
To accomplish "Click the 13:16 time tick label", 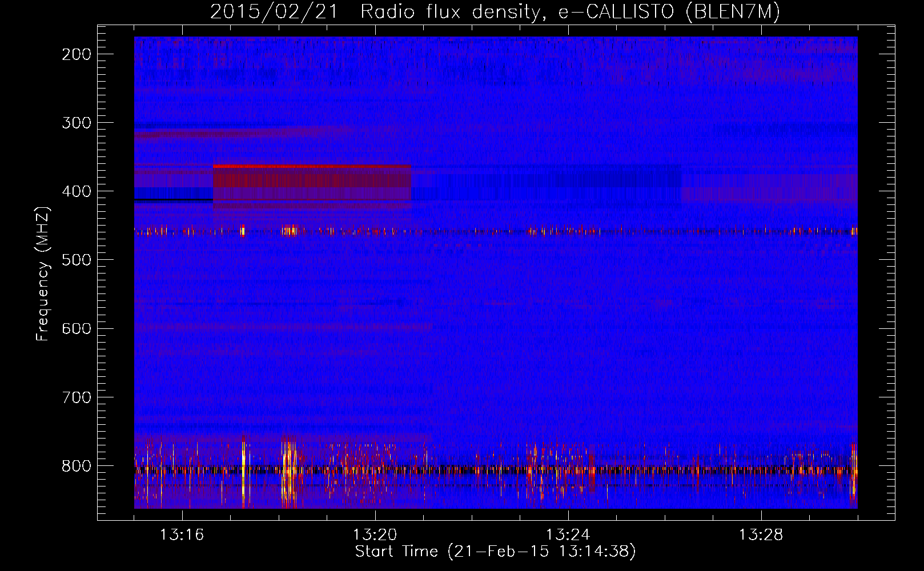I will point(182,535).
